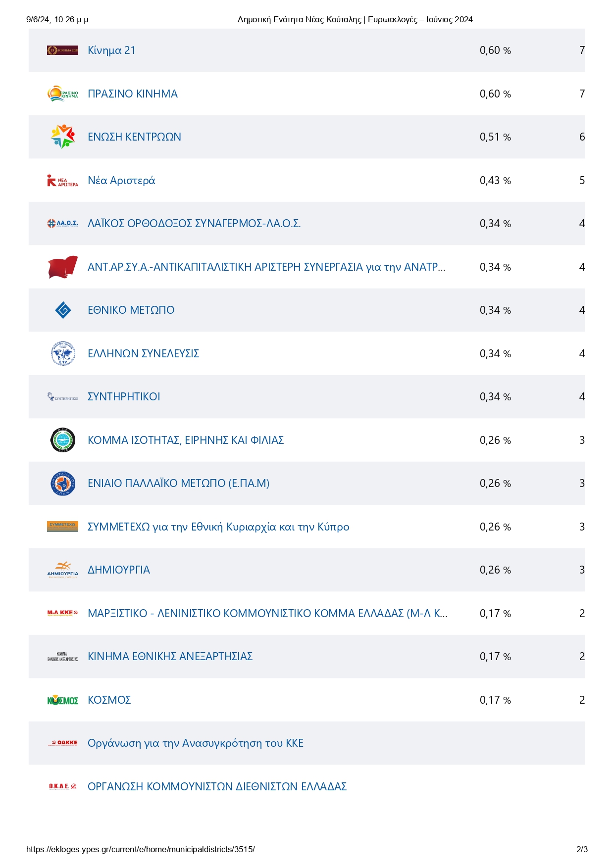Viewport: 614px width, 868px height.
Task: Open ΟΡΓΑΝΩΣΗ ΚΟΜΜΟΥΝΙΣΤΩΝ ΔΙΕΘΝΙΣΤΩΝ ΕΛΛΑΔΑΣ link
Action: [x=217, y=787]
